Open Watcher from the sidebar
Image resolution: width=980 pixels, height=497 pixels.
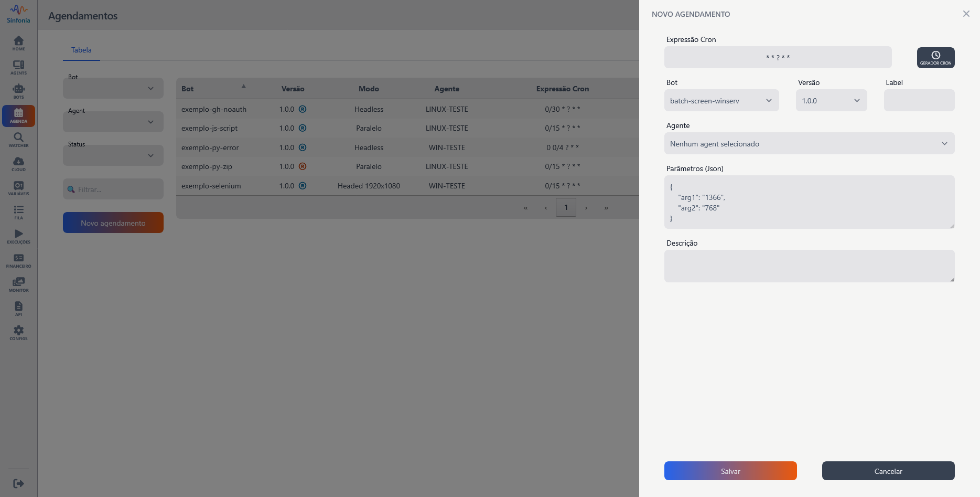tap(18, 140)
